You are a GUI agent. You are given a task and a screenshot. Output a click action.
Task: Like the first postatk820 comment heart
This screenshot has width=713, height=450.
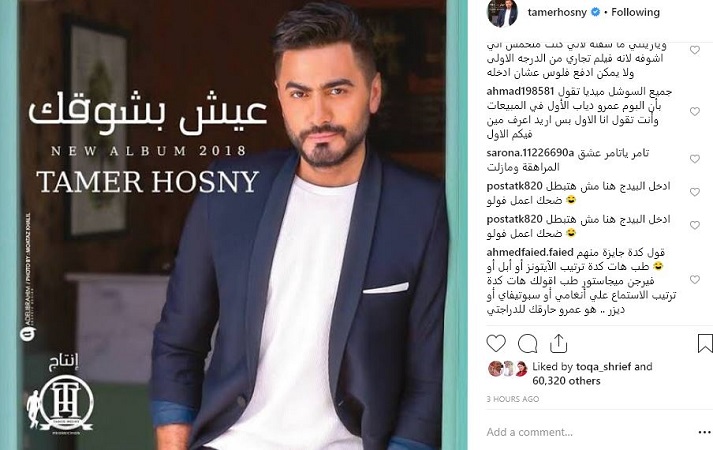695,192
